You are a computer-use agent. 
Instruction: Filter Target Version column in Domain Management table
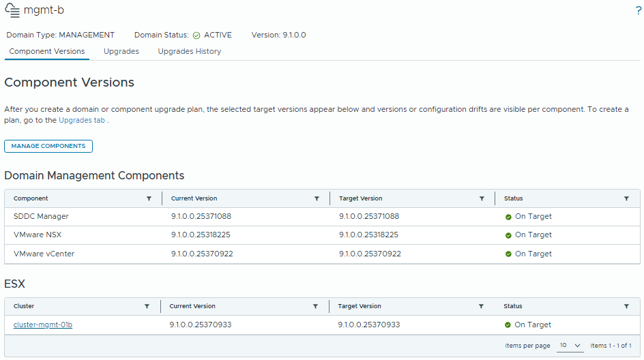click(x=482, y=198)
